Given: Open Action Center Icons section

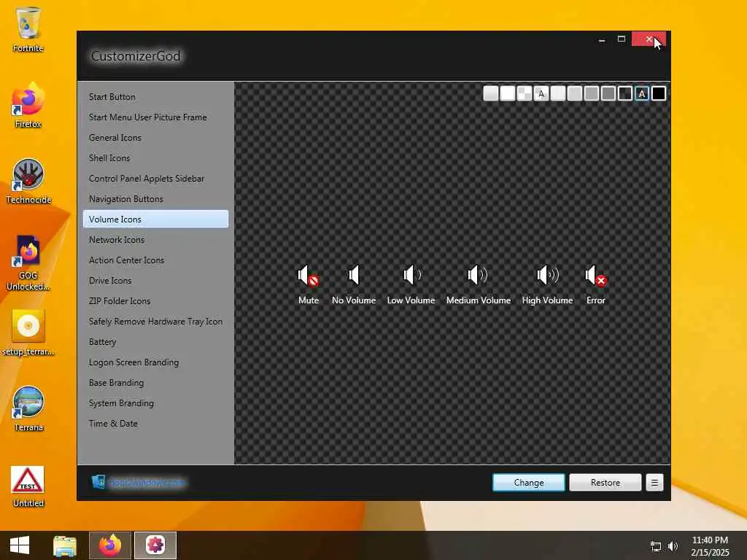Looking at the screenshot, I should click(155, 260).
